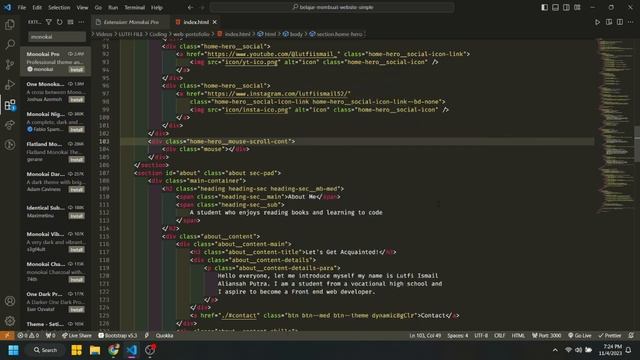Customize layout icon in title bar
The width and height of the screenshot is (640, 360).
tap(577, 7)
